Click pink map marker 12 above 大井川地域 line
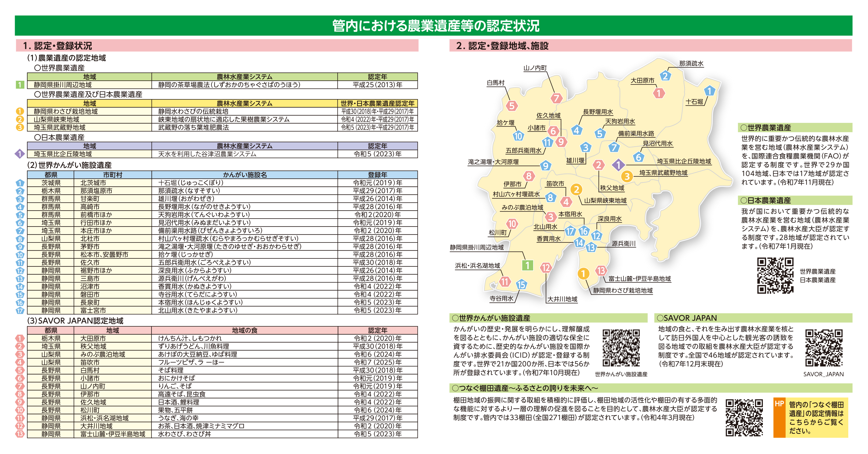Screen dimensions: 868x454 [x=546, y=268]
